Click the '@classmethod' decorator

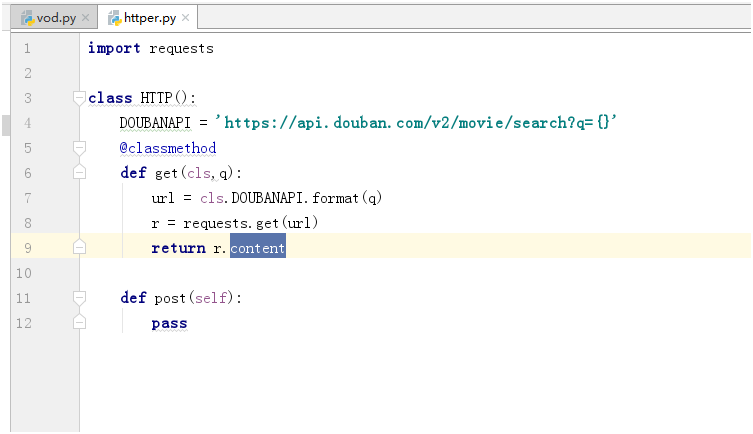tap(168, 148)
